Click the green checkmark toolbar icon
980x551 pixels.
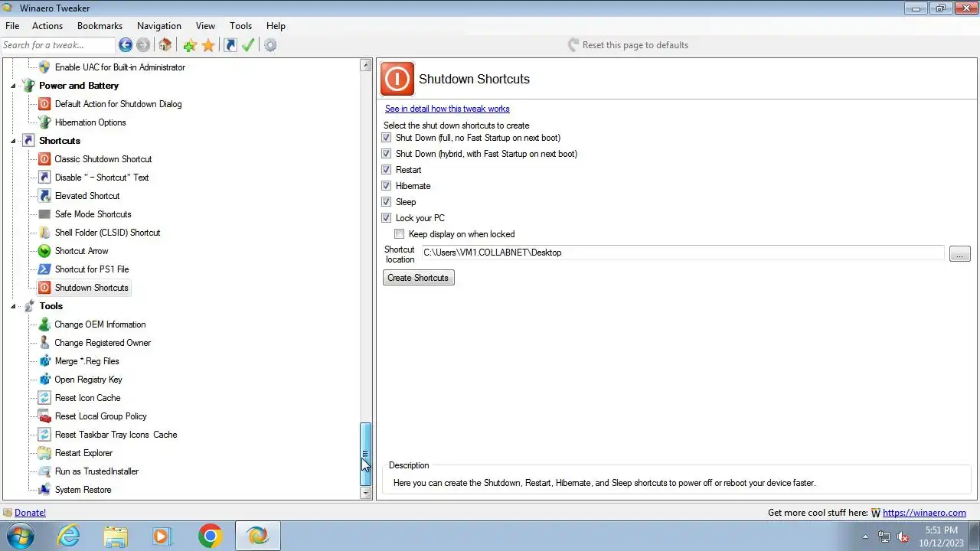tap(248, 45)
